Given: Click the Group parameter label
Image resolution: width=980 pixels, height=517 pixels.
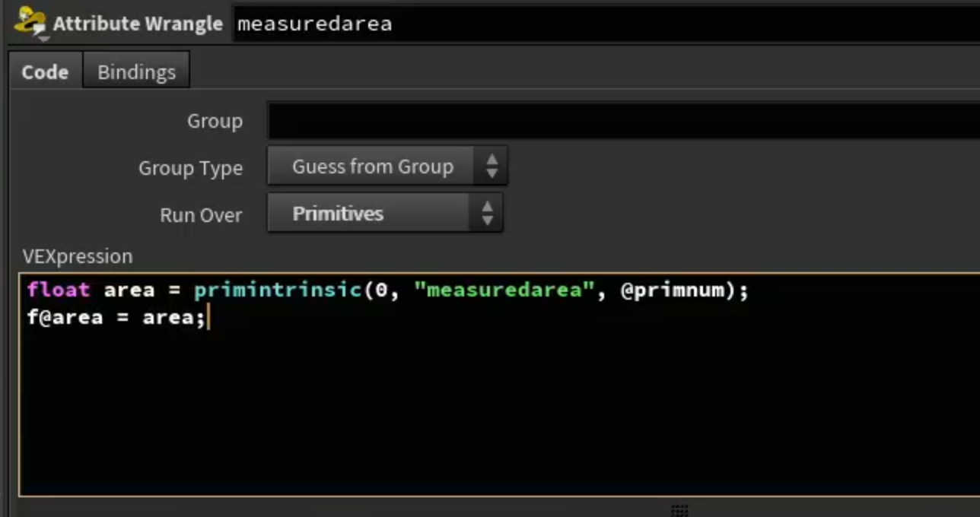Looking at the screenshot, I should 215,122.
